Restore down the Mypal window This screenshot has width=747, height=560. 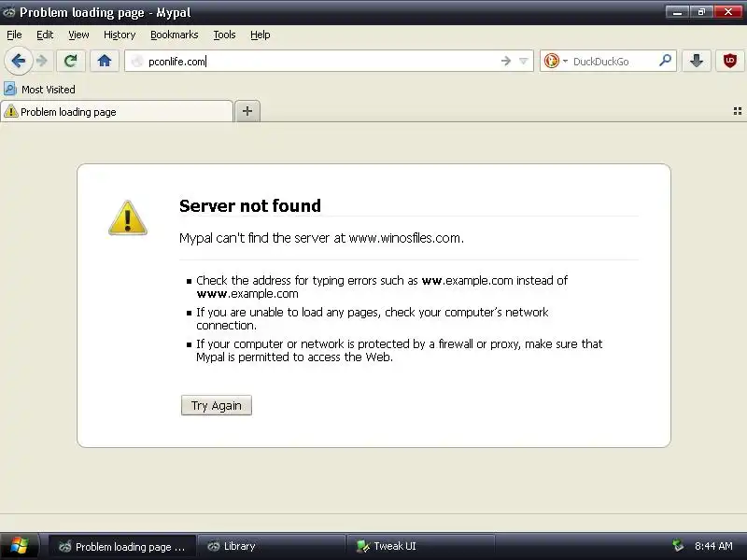coord(701,12)
